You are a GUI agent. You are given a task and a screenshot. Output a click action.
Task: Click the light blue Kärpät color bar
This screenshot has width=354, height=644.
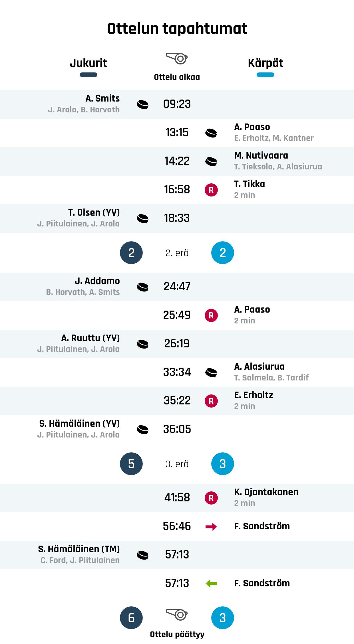tap(265, 75)
